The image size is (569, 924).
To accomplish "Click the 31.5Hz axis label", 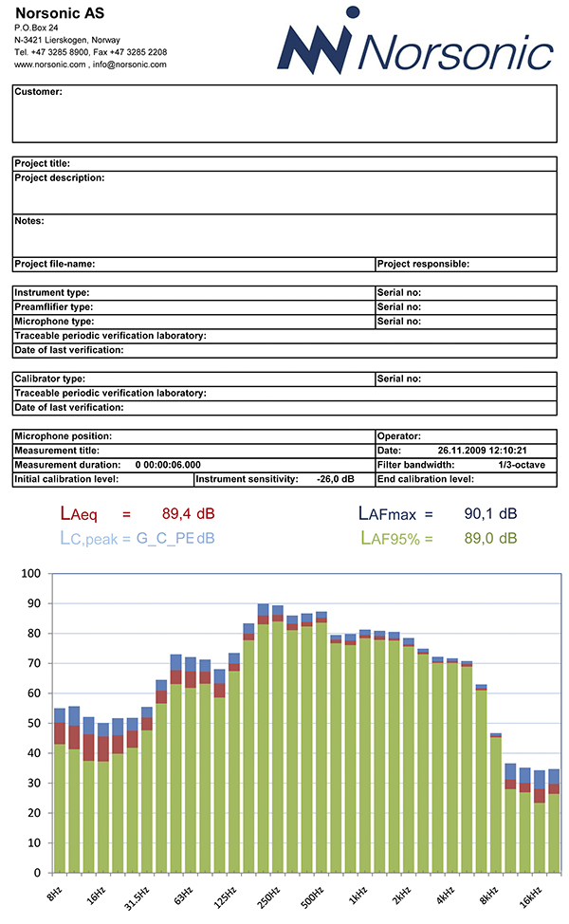I will point(137,898).
